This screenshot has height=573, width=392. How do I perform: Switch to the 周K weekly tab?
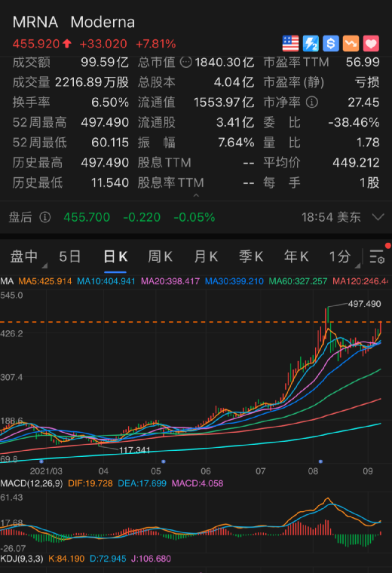click(160, 256)
